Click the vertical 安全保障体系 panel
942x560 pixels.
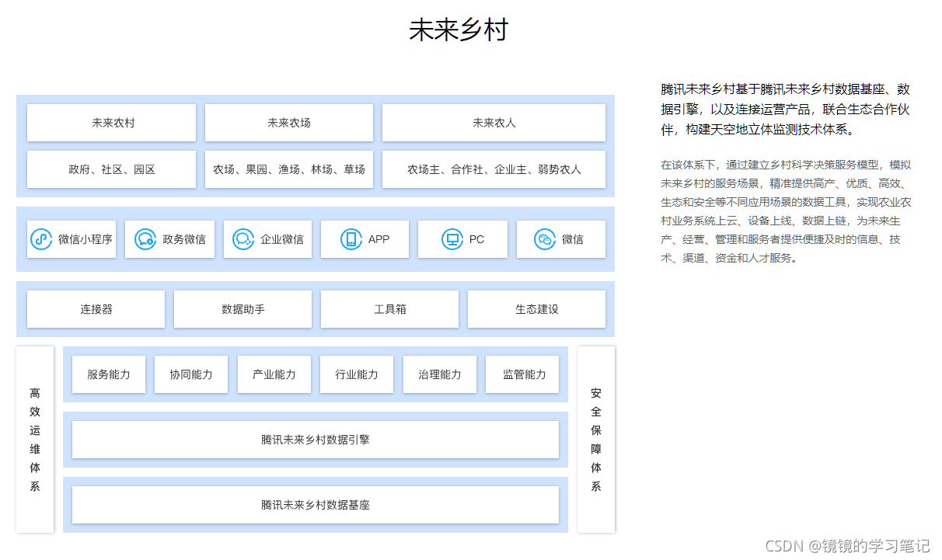click(x=596, y=440)
